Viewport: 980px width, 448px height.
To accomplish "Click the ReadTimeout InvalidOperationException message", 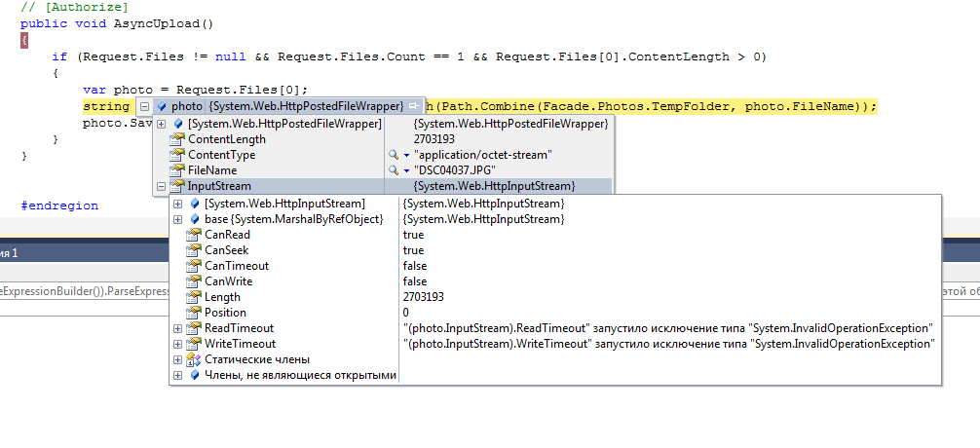I will 668,328.
